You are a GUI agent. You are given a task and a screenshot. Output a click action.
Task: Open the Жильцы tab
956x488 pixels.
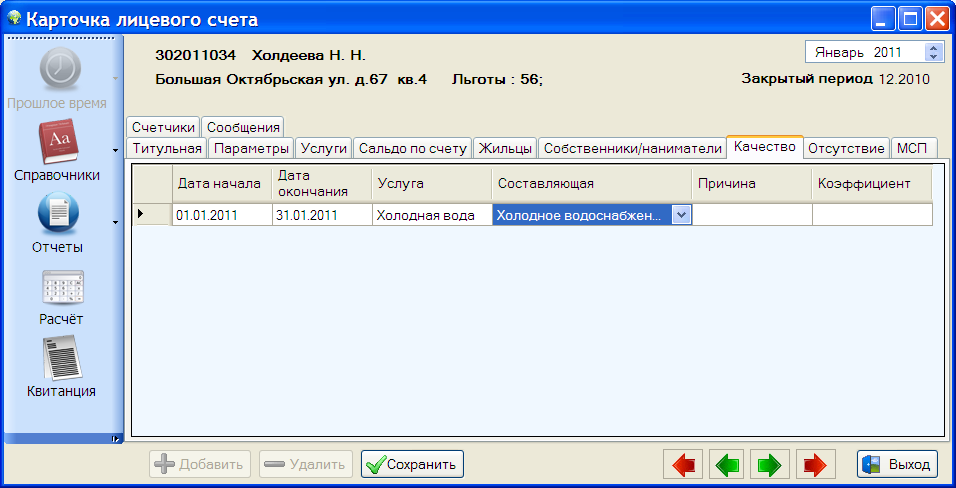(x=505, y=148)
